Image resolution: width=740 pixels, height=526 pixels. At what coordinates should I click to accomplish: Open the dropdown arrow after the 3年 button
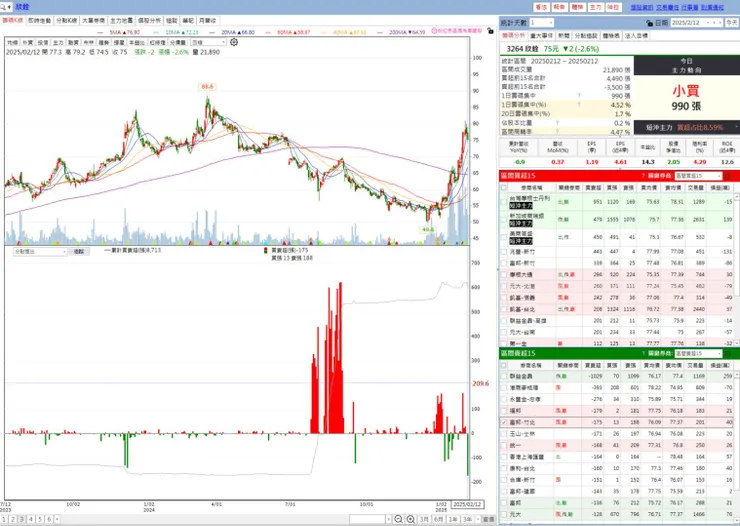(478, 519)
